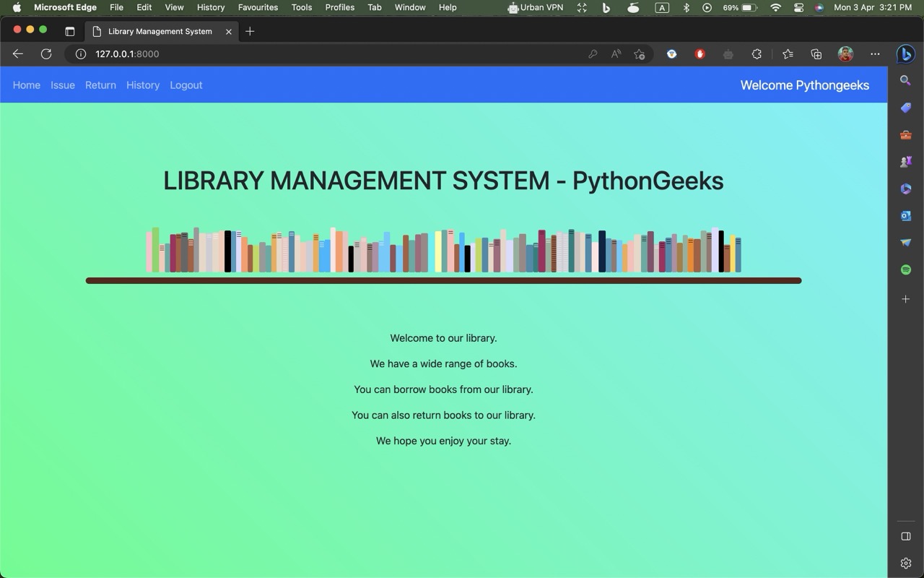Open the Return nav link
This screenshot has height=578, width=924.
pyautogui.click(x=100, y=85)
